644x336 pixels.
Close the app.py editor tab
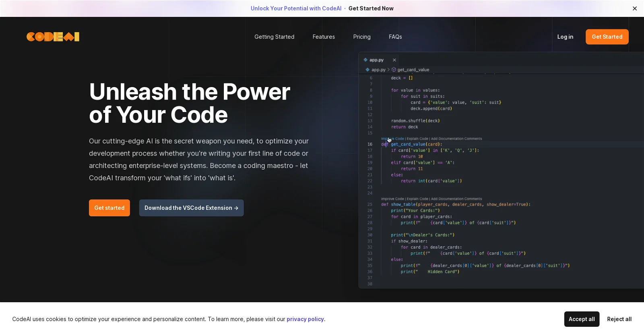(x=394, y=60)
